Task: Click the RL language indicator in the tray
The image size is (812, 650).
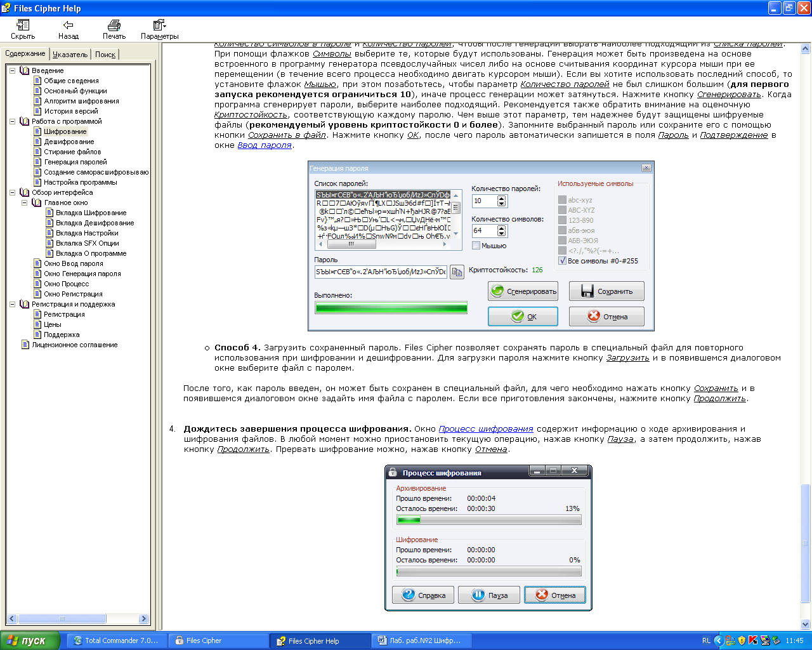Action: point(706,640)
